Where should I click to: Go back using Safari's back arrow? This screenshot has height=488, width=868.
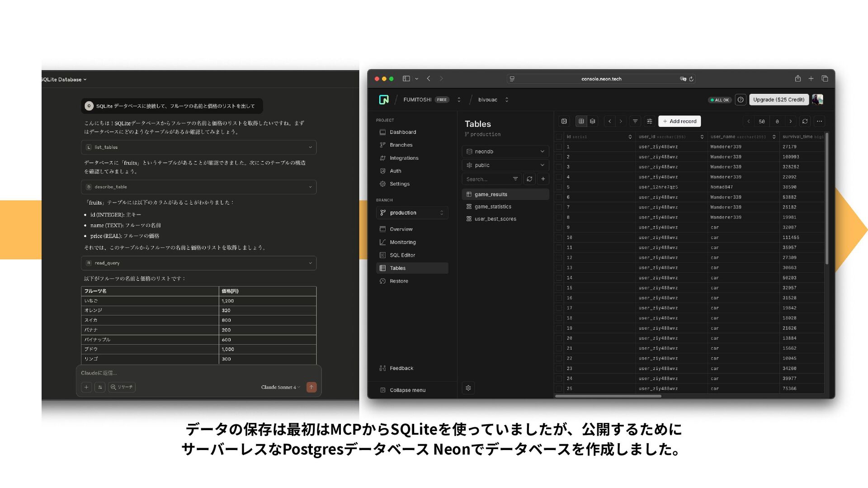429,79
